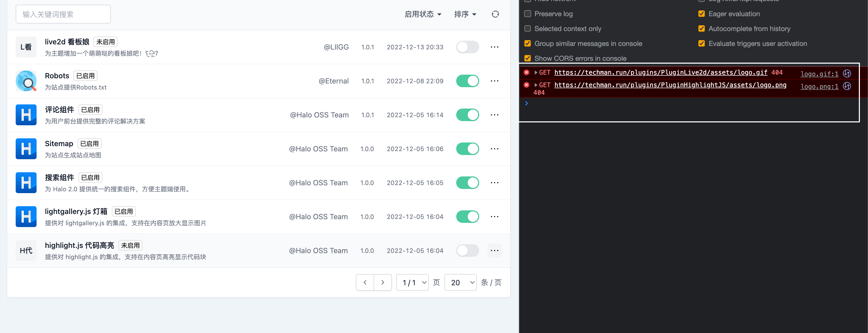The image size is (868, 333).
Task: Click the plugin list refresh icon
Action: pos(495,14)
